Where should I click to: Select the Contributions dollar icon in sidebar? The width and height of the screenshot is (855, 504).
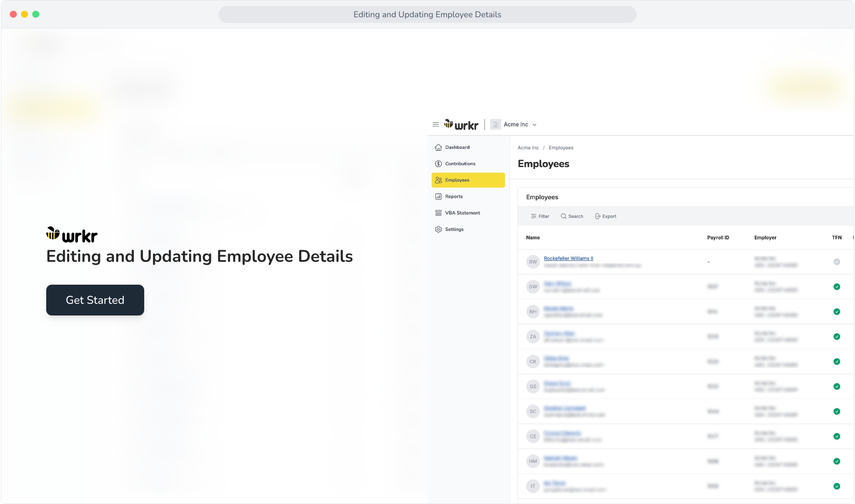(x=438, y=164)
